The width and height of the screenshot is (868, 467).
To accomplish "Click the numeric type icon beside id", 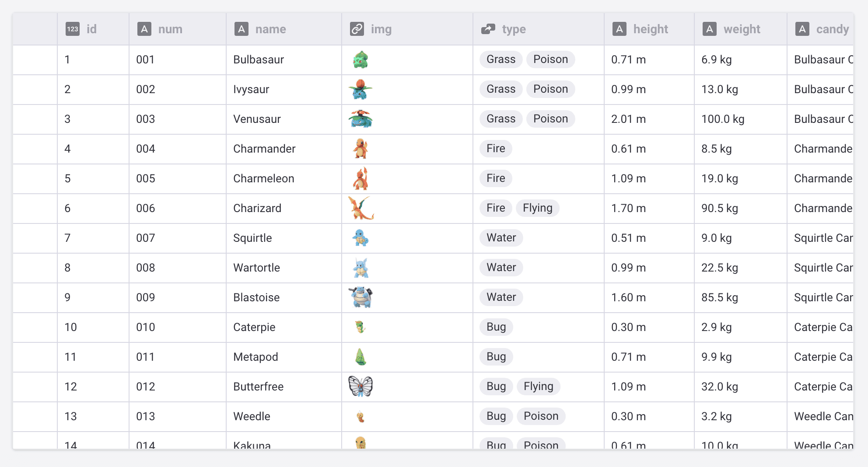I will pyautogui.click(x=73, y=29).
